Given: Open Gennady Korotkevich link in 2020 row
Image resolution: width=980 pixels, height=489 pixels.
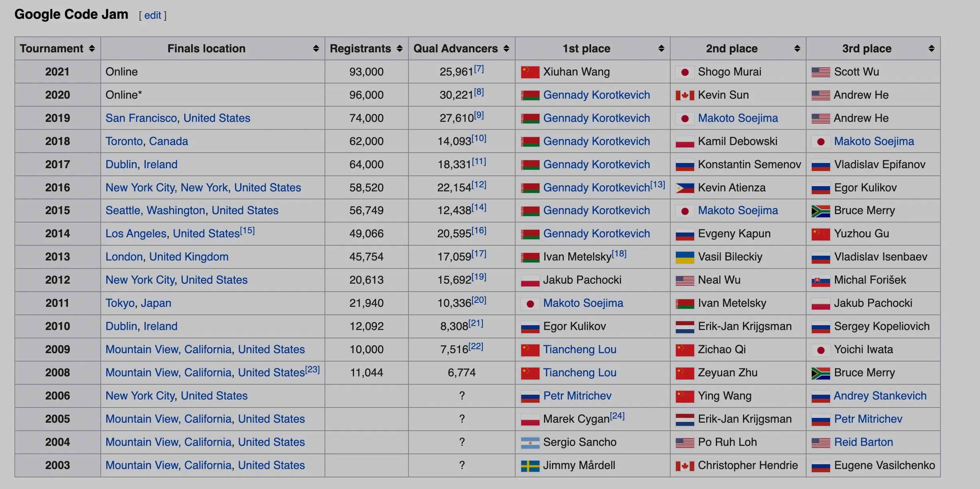Looking at the screenshot, I should [x=596, y=95].
